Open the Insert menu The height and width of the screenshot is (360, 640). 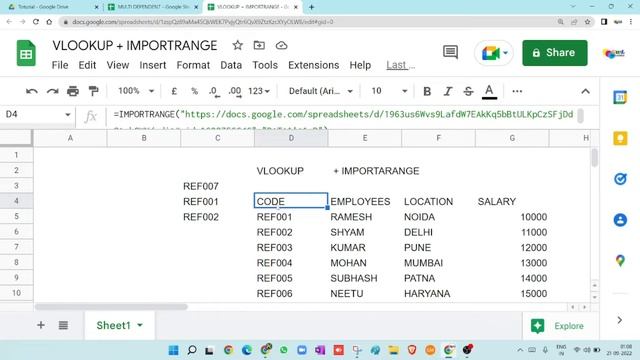[153, 65]
